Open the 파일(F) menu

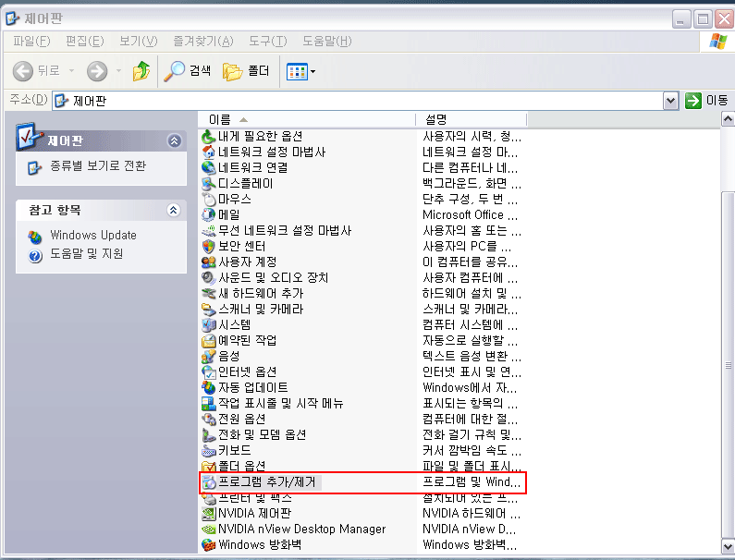[31, 42]
